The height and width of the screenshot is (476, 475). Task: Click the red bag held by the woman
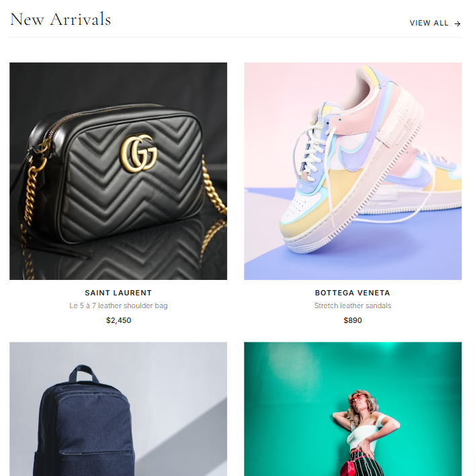[x=349, y=468]
